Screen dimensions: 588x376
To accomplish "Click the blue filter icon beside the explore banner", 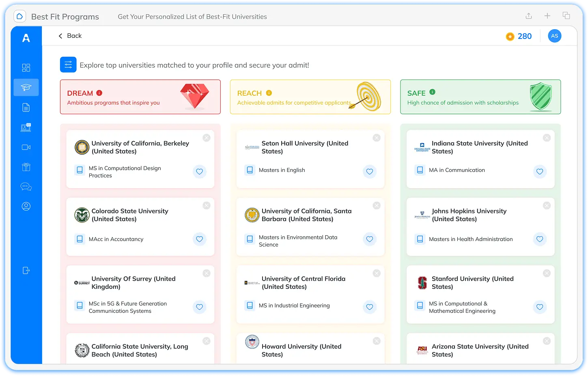I will (68, 64).
